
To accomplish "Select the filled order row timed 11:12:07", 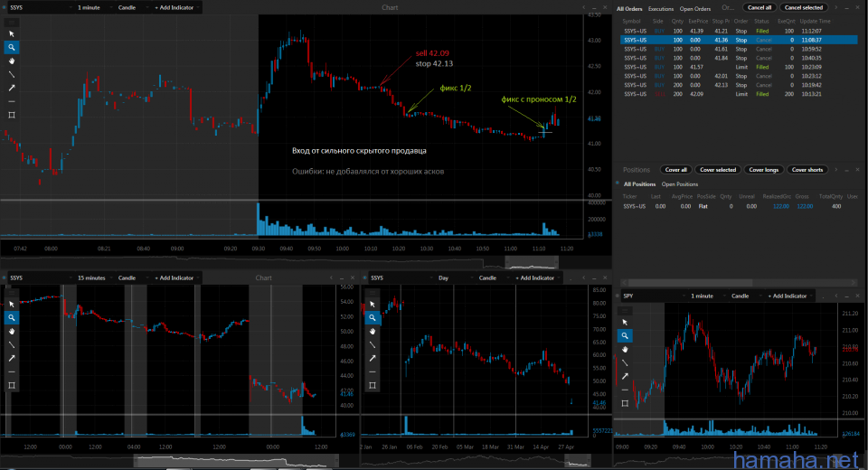I will tap(739, 31).
